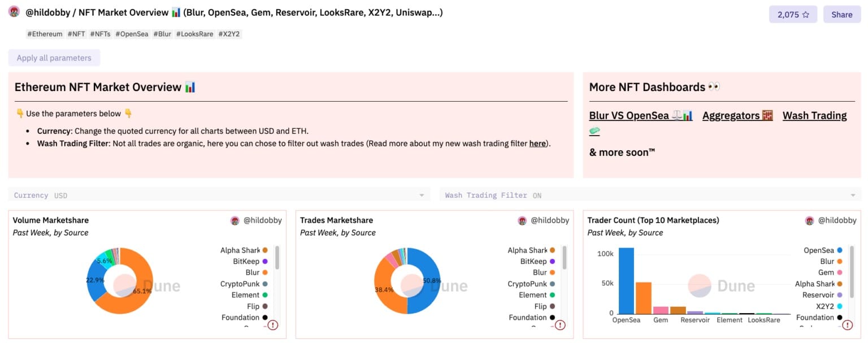
Task: Toggle OpenSea legend dot in Trader Count
Action: pyautogui.click(x=840, y=250)
